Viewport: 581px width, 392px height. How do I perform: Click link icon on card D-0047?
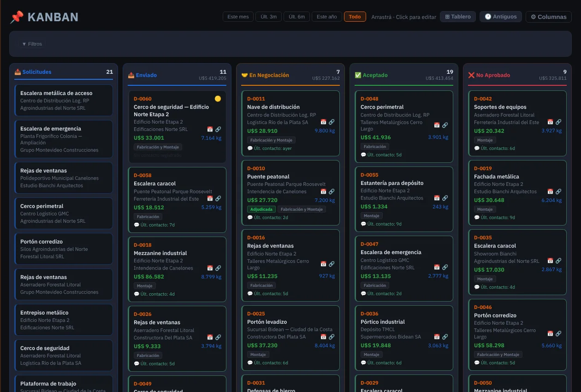[x=445, y=267]
